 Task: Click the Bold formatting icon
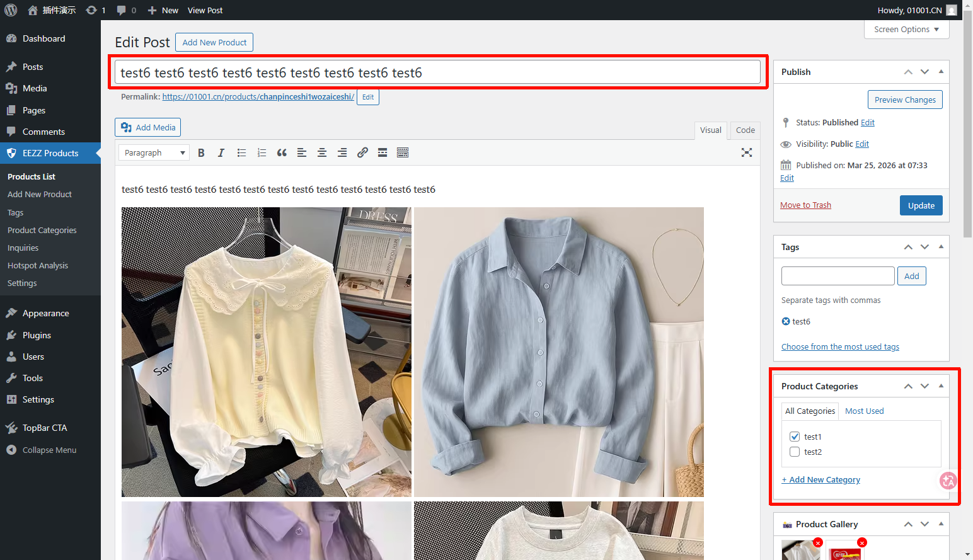(x=201, y=153)
